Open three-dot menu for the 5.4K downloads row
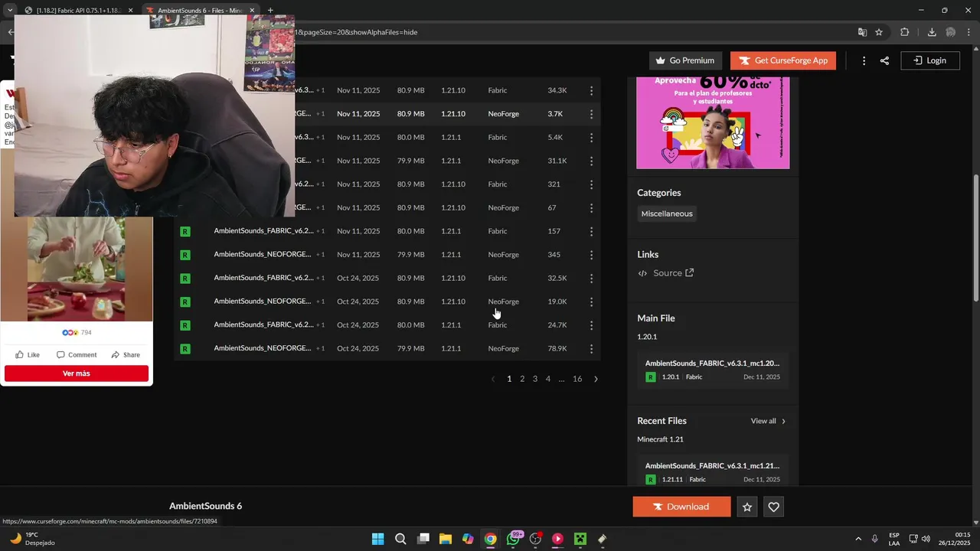The height and width of the screenshot is (551, 980). tap(591, 138)
